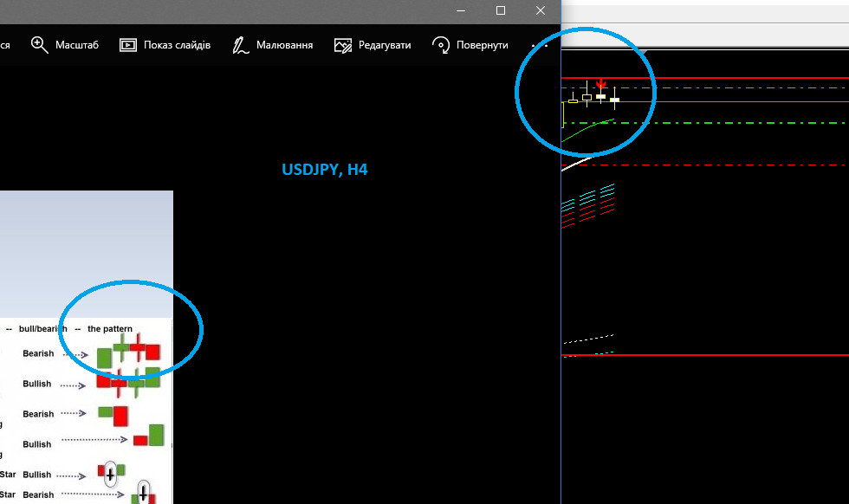Open Редагувати to edit the image
Viewport: 849px width, 504px height.
point(373,45)
